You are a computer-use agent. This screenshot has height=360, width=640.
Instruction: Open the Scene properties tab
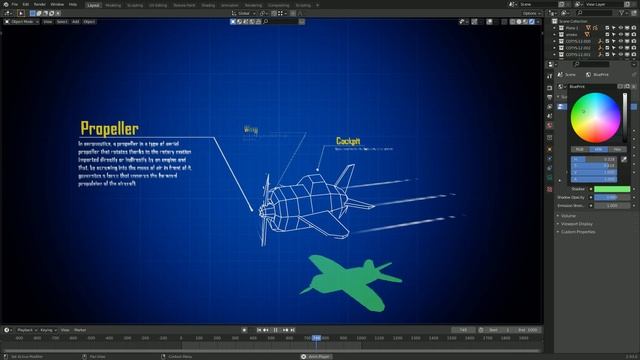tap(549, 116)
